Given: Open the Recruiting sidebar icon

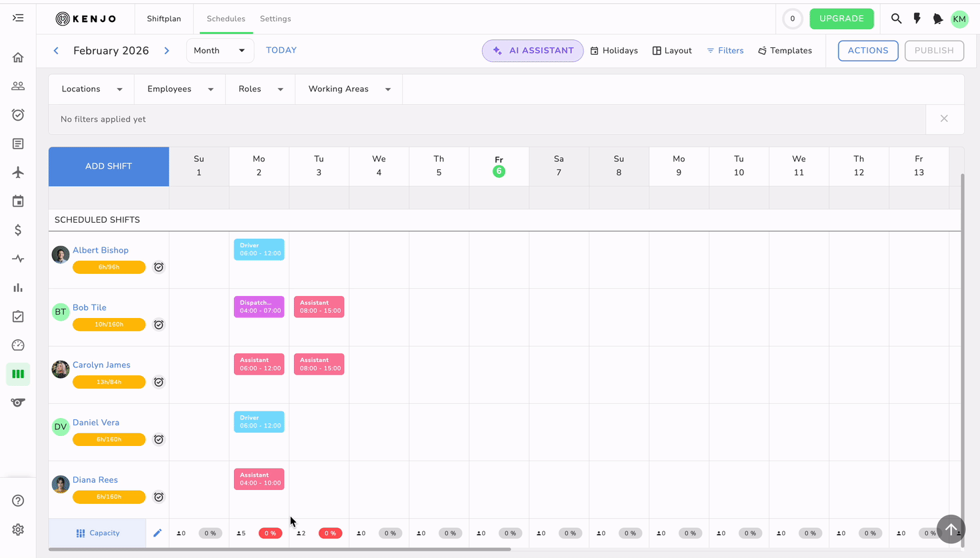Looking at the screenshot, I should [x=18, y=403].
